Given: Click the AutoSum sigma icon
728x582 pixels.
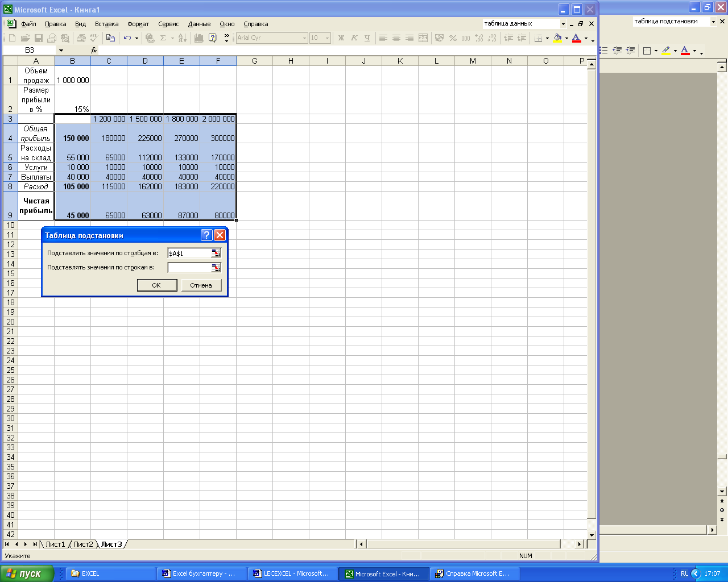Looking at the screenshot, I should click(163, 38).
